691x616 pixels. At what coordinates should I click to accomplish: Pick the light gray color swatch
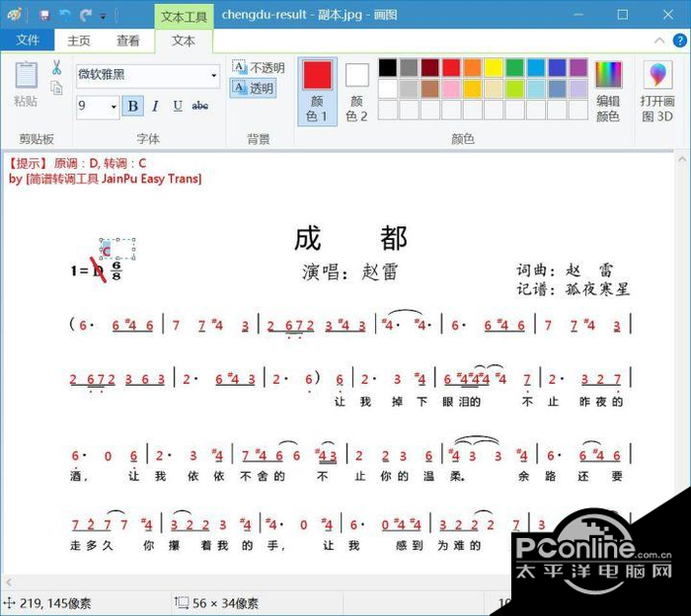coord(409,89)
